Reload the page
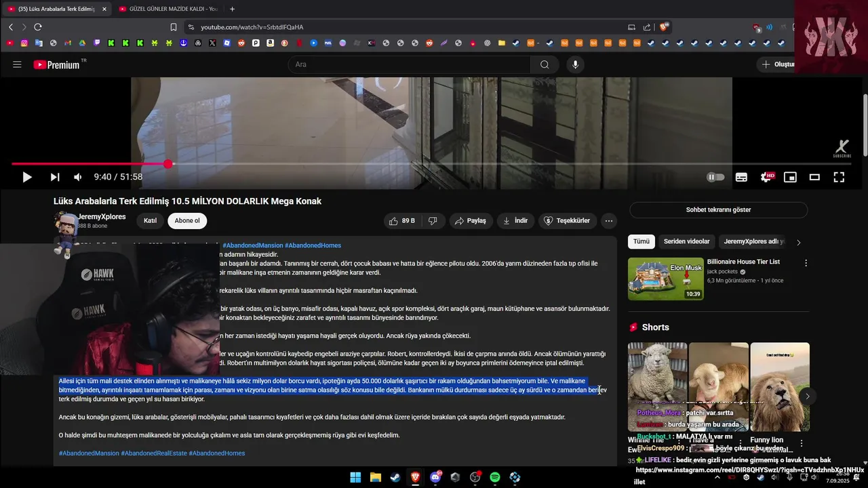The image size is (868, 488). (x=38, y=27)
